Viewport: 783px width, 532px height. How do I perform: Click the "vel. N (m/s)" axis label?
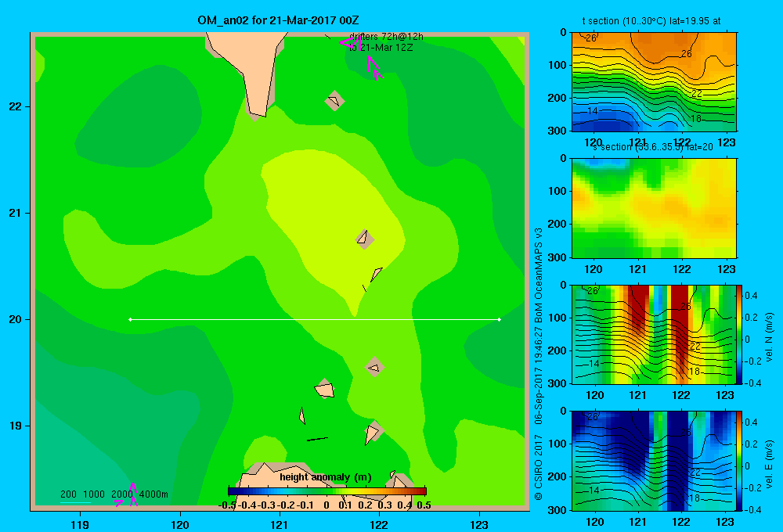pos(770,337)
